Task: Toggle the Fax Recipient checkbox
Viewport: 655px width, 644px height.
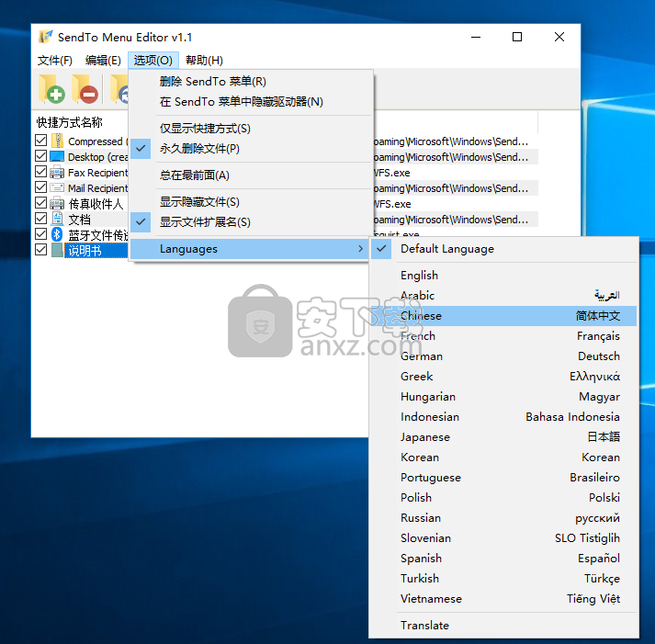Action: pyautogui.click(x=41, y=171)
